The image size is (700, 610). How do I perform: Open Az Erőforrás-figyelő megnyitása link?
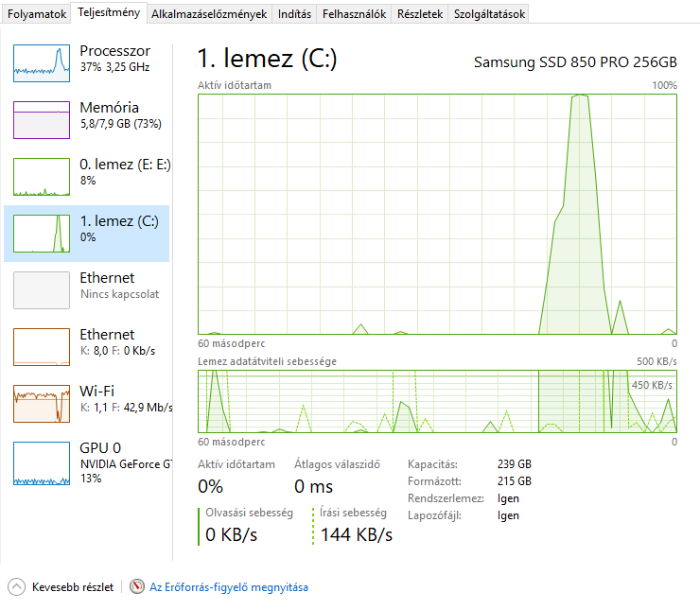[x=229, y=587]
